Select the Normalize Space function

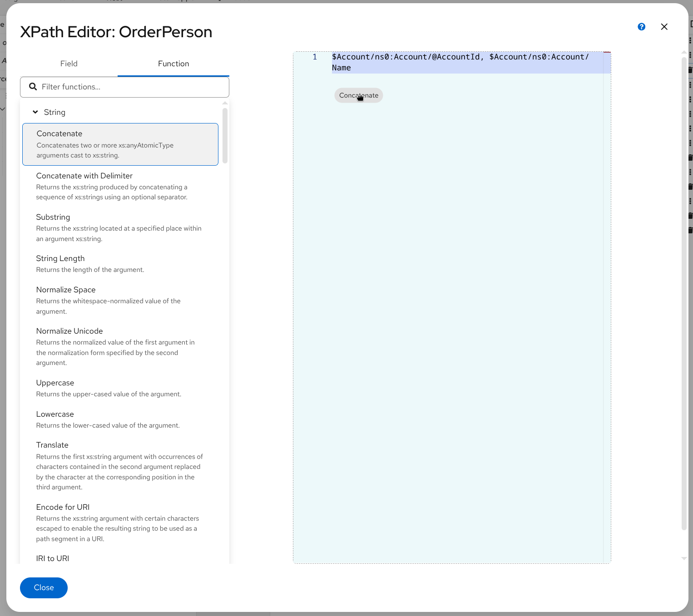click(120, 300)
